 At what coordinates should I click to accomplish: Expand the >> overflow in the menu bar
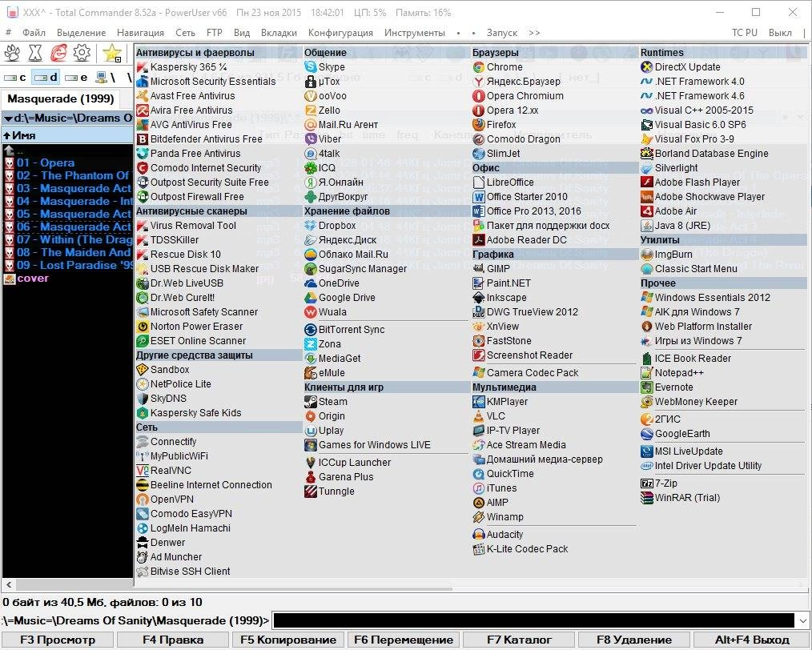click(534, 33)
